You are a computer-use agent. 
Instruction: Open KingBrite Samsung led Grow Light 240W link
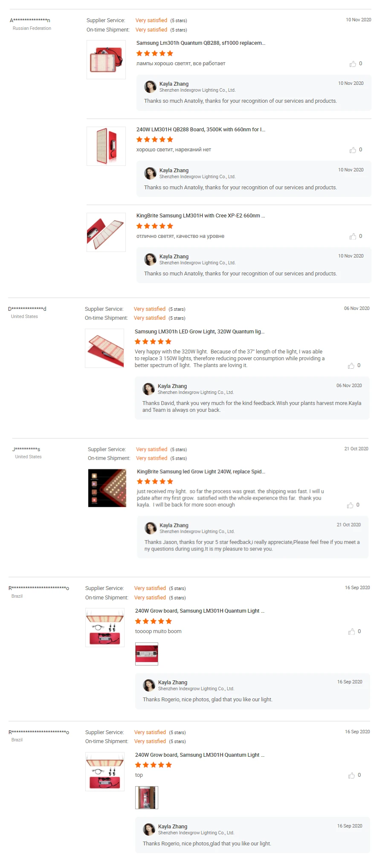(x=201, y=472)
